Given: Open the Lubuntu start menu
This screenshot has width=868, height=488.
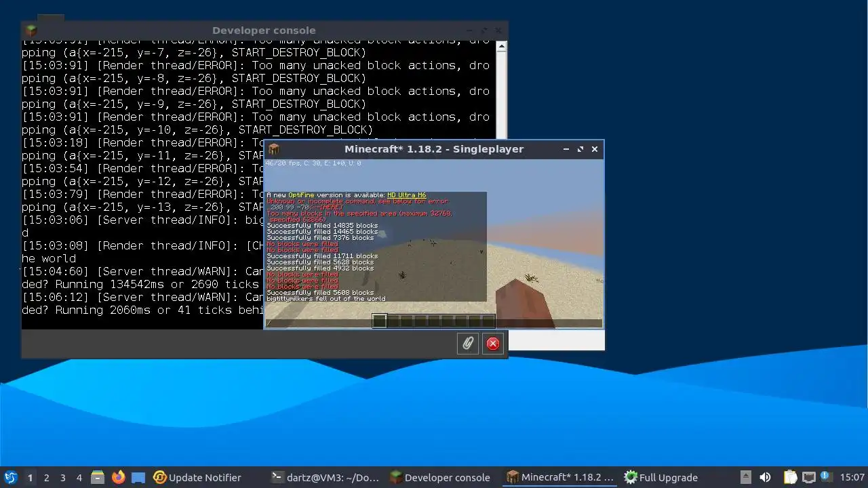Looking at the screenshot, I should pyautogui.click(x=10, y=477).
